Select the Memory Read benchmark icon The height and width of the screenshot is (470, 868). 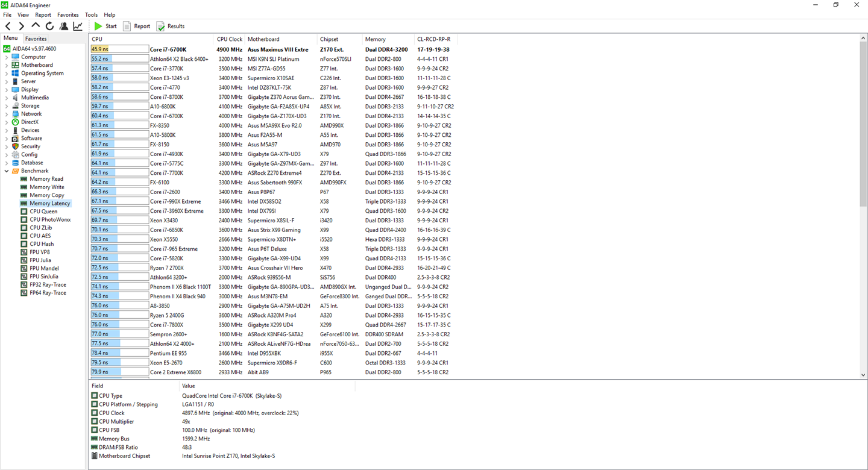[x=24, y=179]
